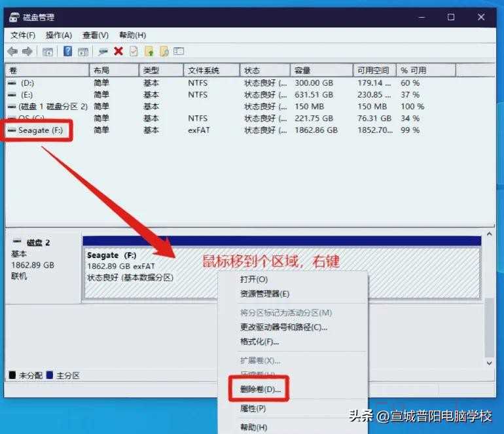Image resolution: width=504 pixels, height=434 pixels.
Task: Click scroll up arrow of disk pane
Action: (489, 234)
